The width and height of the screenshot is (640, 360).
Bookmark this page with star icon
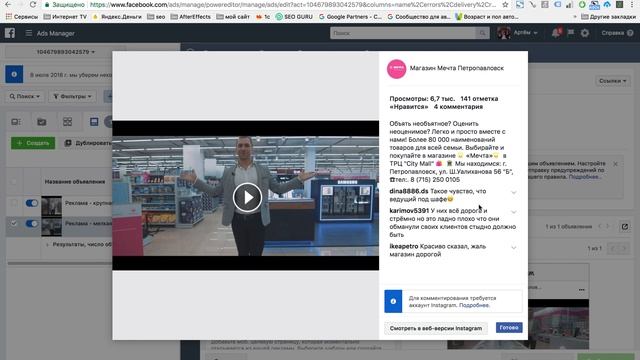pos(505,5)
